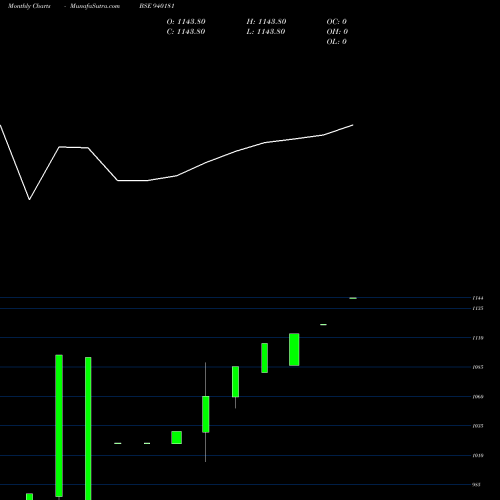
Task: Click the latest flat candle at the 1144 gridline
Action: (x=353, y=298)
